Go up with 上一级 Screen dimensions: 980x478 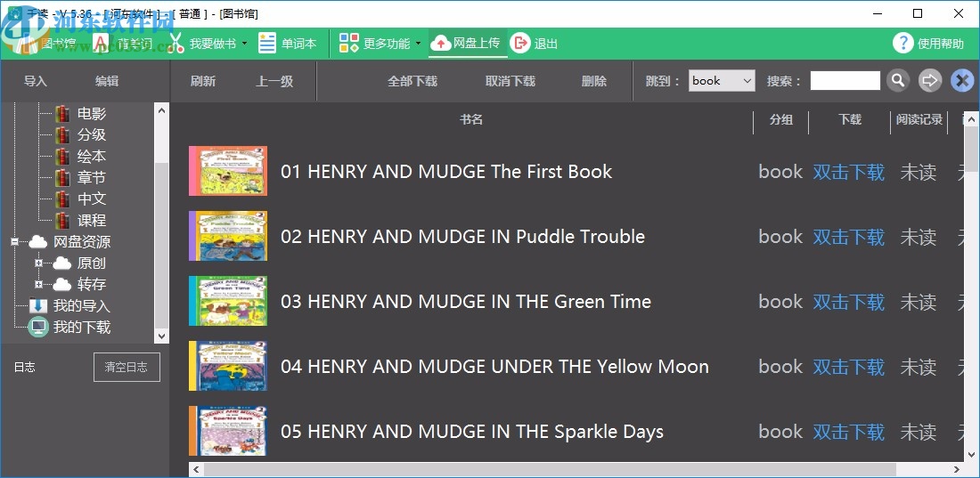click(x=274, y=81)
